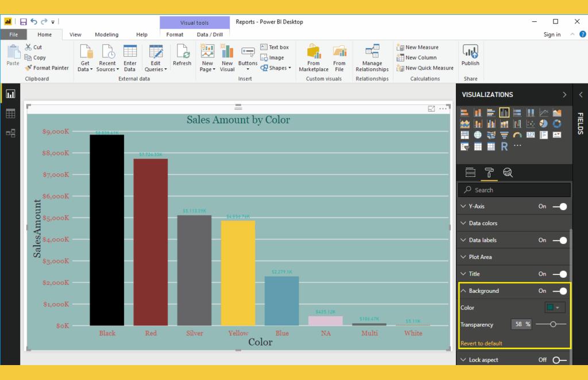Viewport: 588px width, 380px height.
Task: Pick the scatter chart visualization
Action: (530, 123)
